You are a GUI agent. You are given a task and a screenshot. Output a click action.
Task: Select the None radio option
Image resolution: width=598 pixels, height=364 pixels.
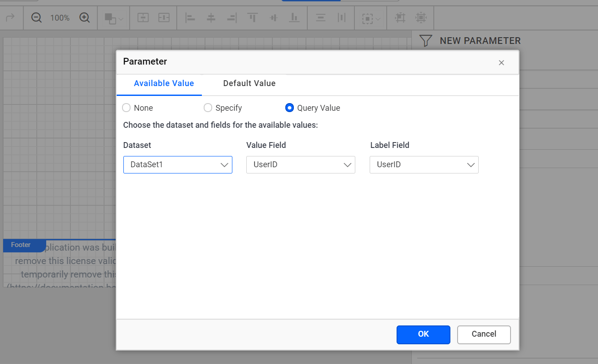(127, 108)
